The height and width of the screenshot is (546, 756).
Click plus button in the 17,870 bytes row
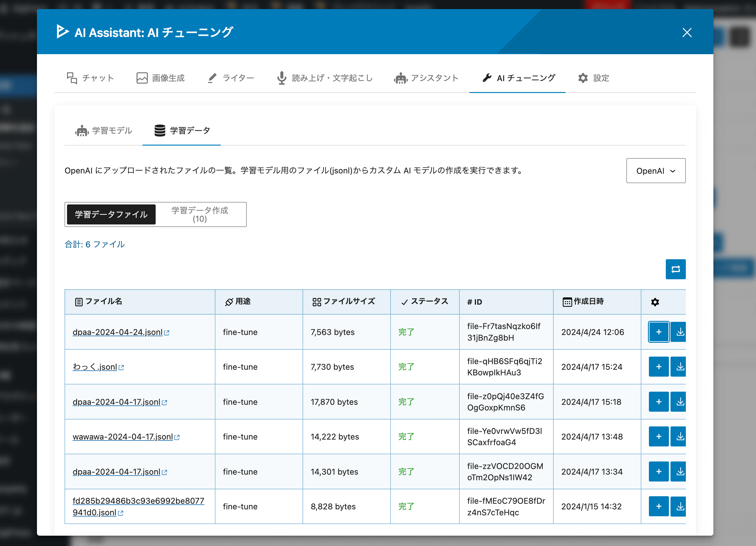pyautogui.click(x=658, y=402)
